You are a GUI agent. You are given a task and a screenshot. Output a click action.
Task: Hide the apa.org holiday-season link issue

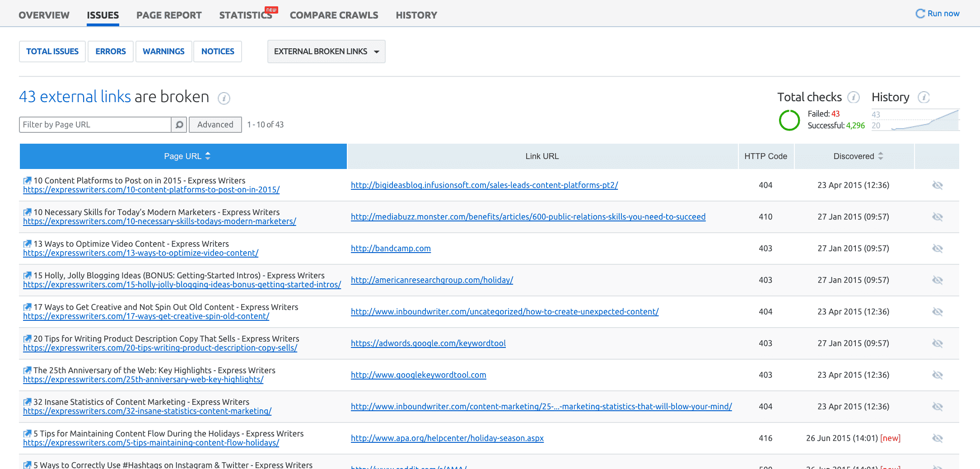coord(938,438)
